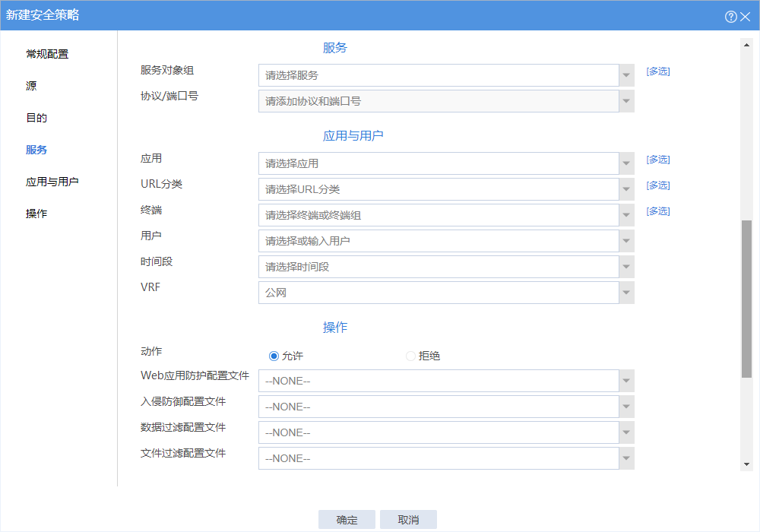
Task: Open the 时间段 dropdown arrow
Action: coord(626,267)
